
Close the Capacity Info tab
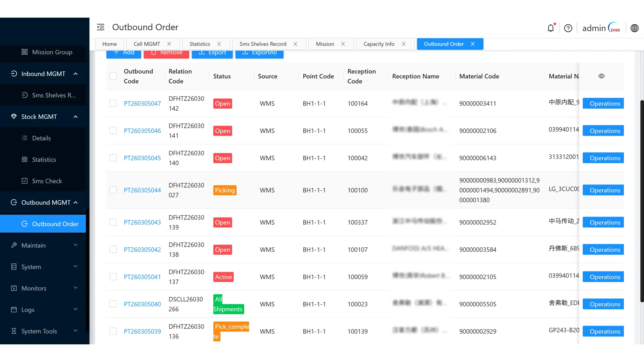point(404,44)
